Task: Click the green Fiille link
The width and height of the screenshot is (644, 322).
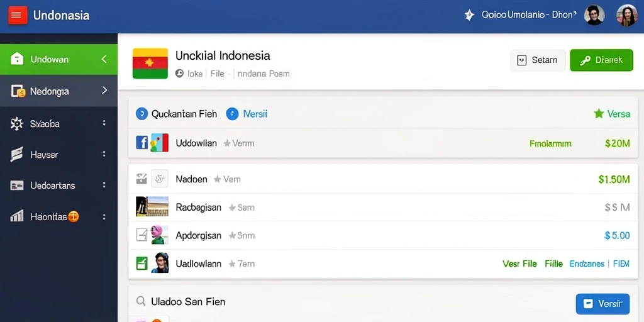Action: pyautogui.click(x=553, y=264)
